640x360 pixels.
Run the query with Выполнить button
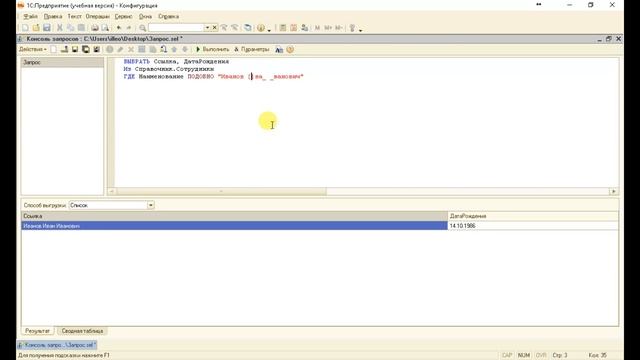pos(212,49)
